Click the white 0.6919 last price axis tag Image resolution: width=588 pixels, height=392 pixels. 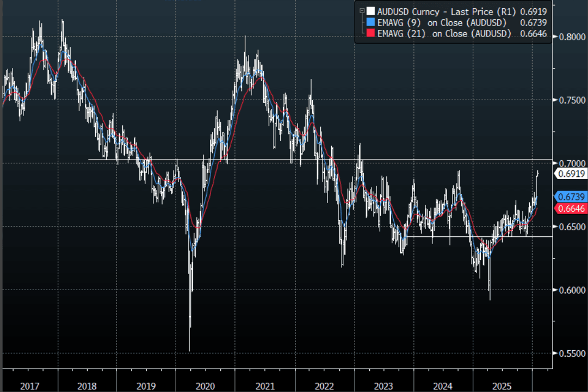pyautogui.click(x=569, y=174)
